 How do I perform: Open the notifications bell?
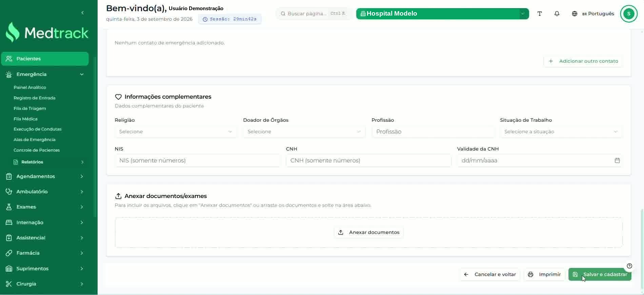557,14
